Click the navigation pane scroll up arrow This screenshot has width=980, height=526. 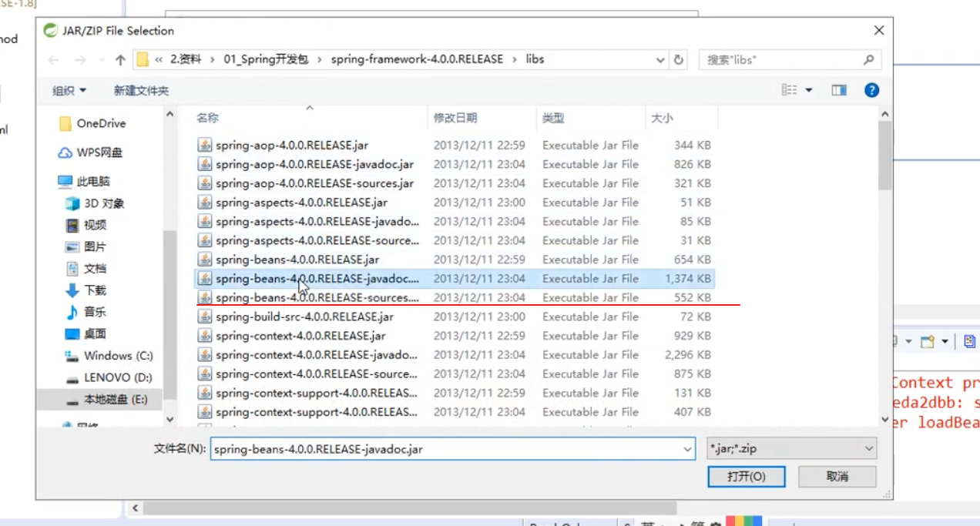[170, 115]
